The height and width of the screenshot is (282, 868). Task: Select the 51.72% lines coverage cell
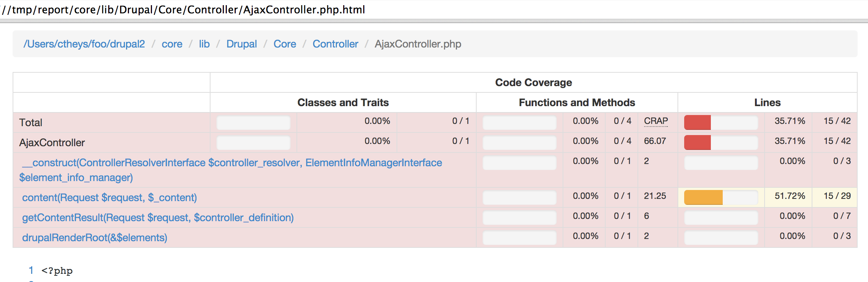coord(788,197)
